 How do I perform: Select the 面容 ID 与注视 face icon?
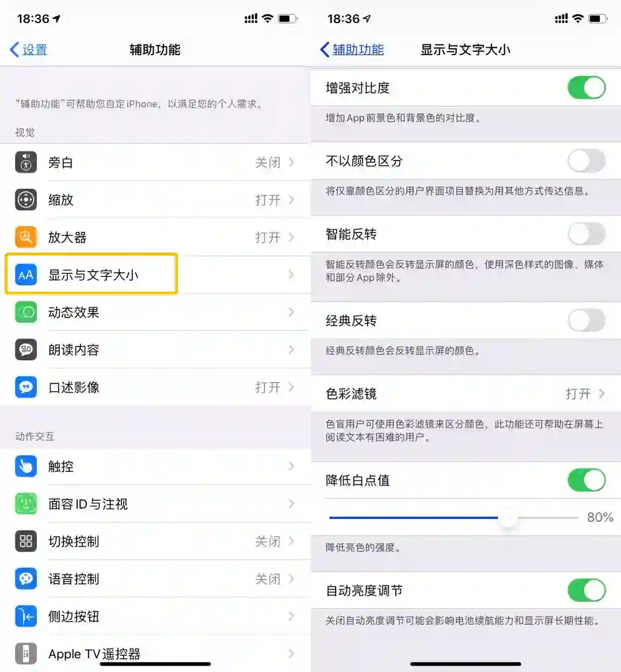point(26,503)
